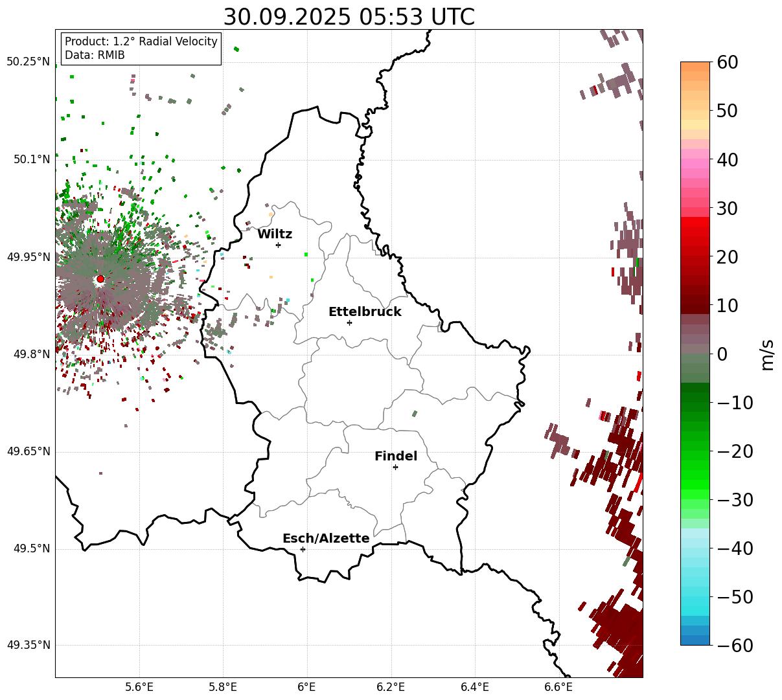Click the 49.65°N latitude tick label
The height and width of the screenshot is (700, 782).
tap(28, 451)
